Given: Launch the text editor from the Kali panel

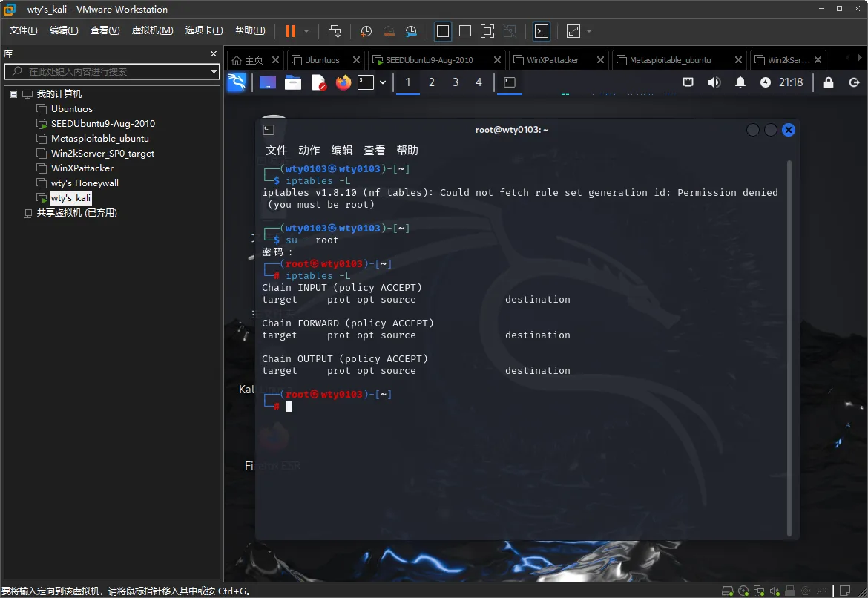Looking at the screenshot, I should click(x=318, y=82).
